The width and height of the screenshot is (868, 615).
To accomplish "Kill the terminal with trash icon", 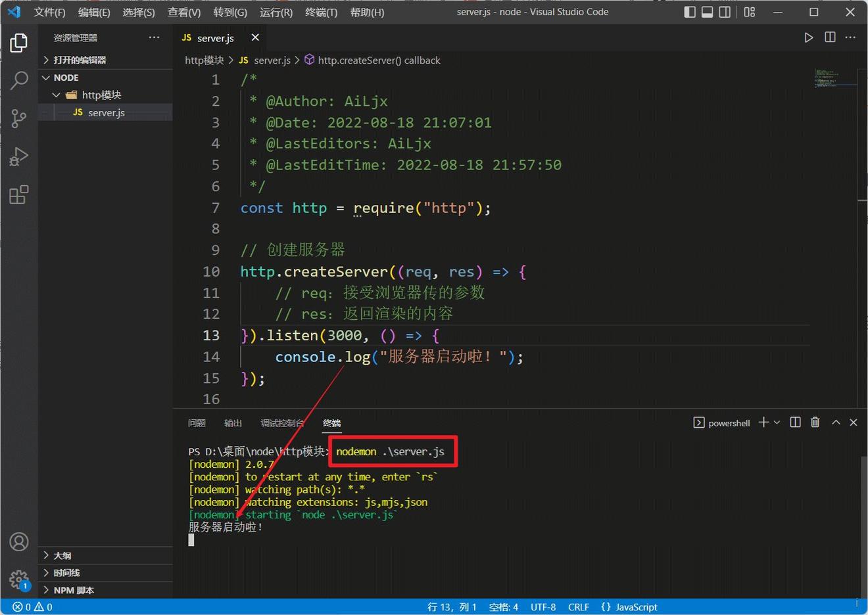I will 815,422.
